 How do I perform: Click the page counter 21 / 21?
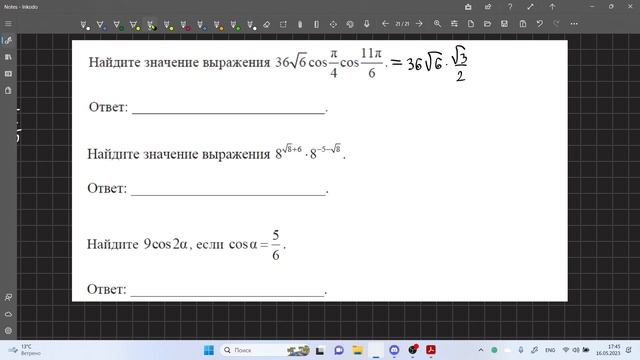(402, 24)
